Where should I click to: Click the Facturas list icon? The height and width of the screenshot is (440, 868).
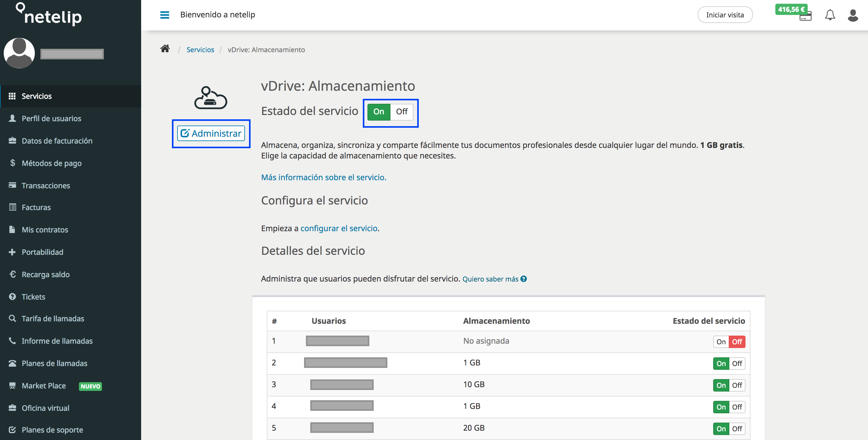point(12,207)
